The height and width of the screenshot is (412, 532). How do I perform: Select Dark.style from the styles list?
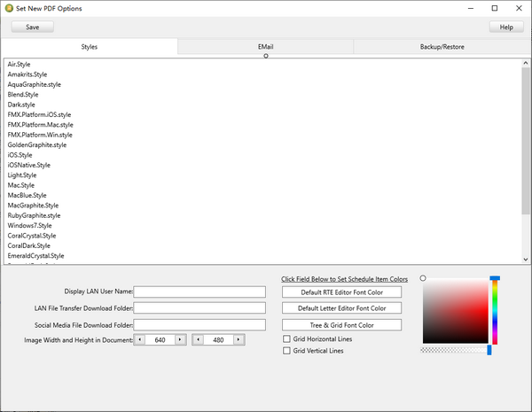21,105
